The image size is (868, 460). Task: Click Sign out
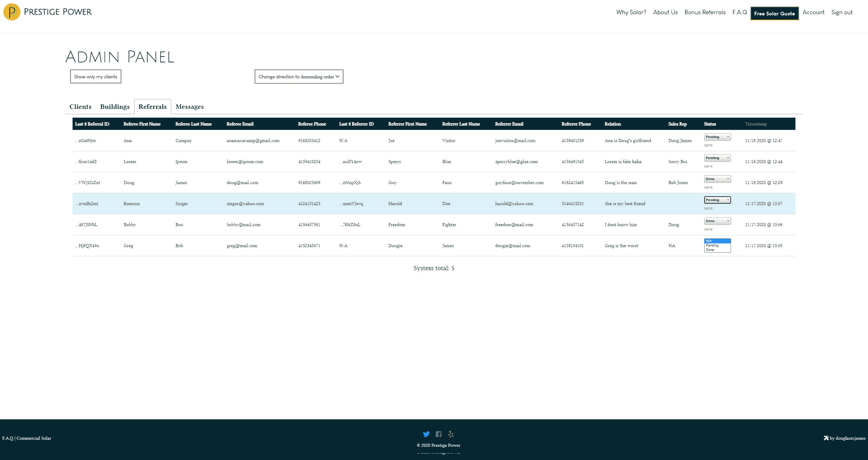[842, 12]
